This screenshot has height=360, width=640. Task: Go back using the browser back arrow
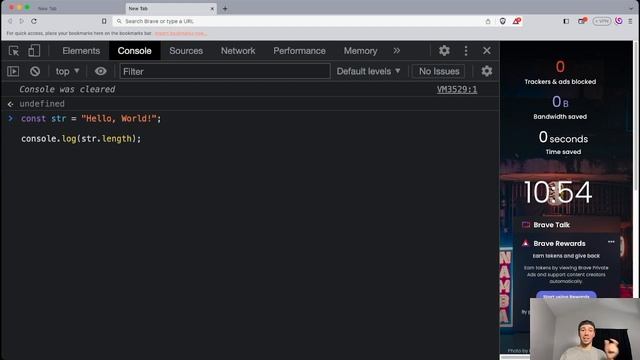click(10, 21)
